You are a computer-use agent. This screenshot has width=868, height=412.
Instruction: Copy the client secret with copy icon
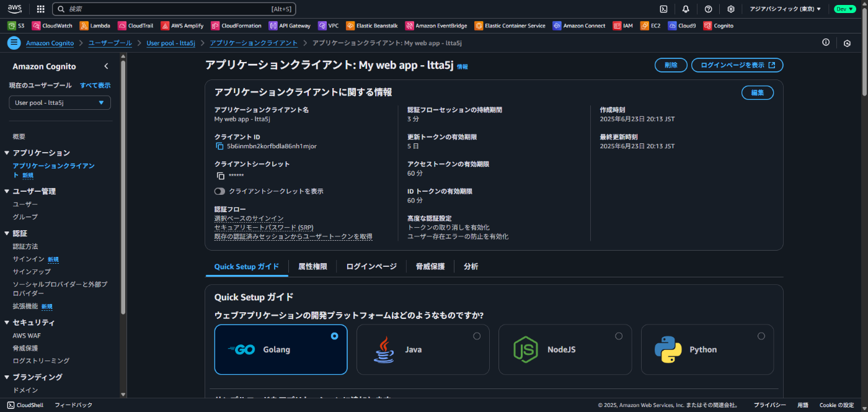219,176
